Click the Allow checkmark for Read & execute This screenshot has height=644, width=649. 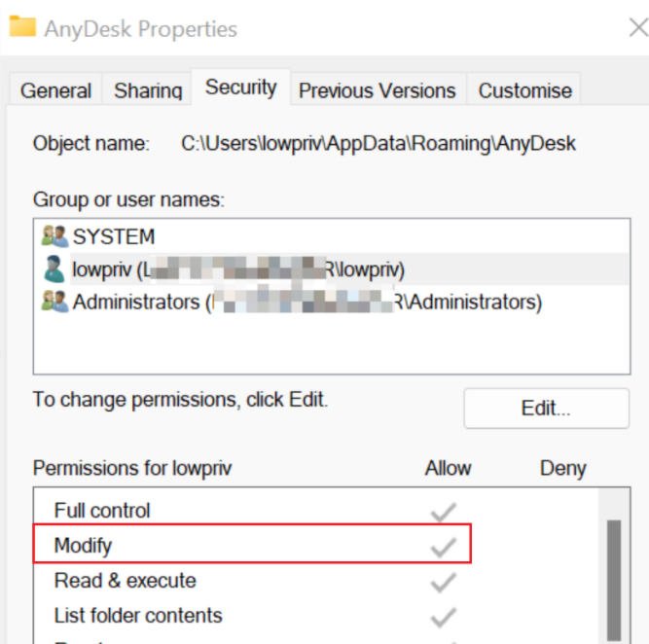tap(444, 582)
